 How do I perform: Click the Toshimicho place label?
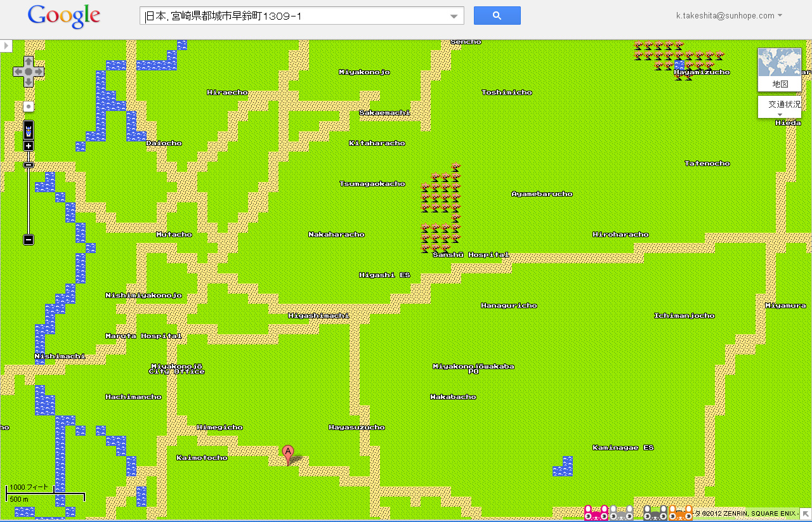(506, 93)
